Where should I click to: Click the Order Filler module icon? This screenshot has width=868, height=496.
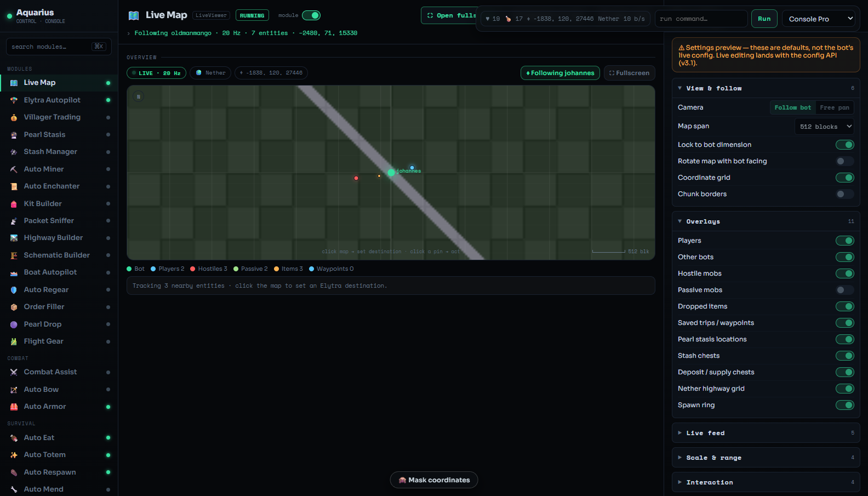(14, 307)
